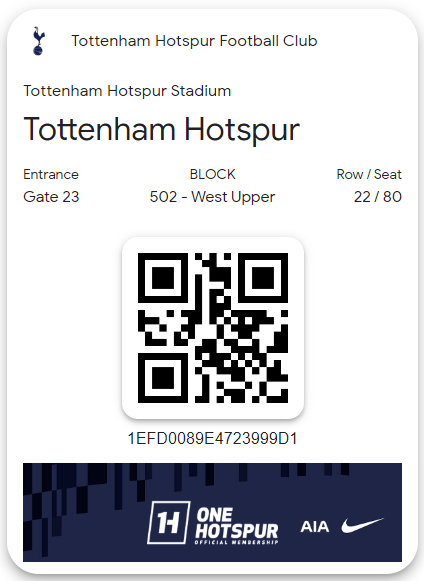Select the 502 - West Upper block value
The height and width of the screenshot is (581, 424).
click(x=212, y=197)
